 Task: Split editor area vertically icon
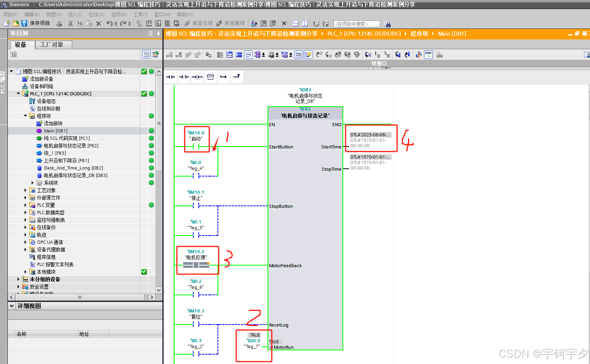click(x=305, y=23)
